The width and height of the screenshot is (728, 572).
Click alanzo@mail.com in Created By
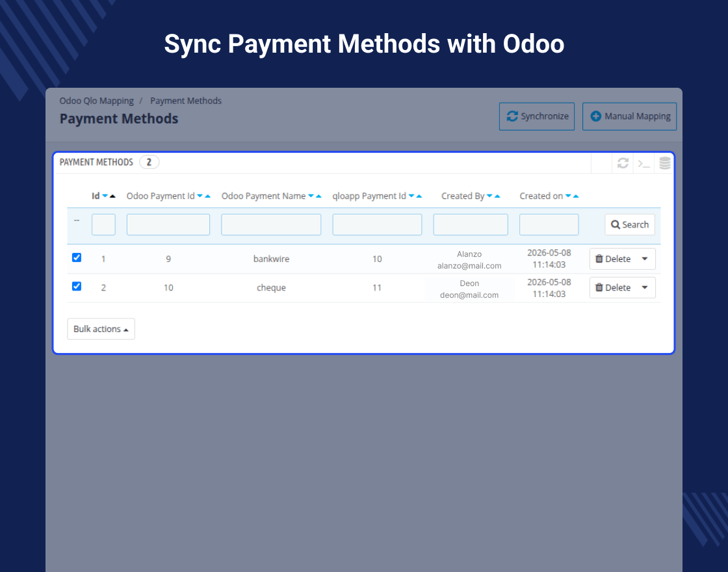tap(469, 266)
